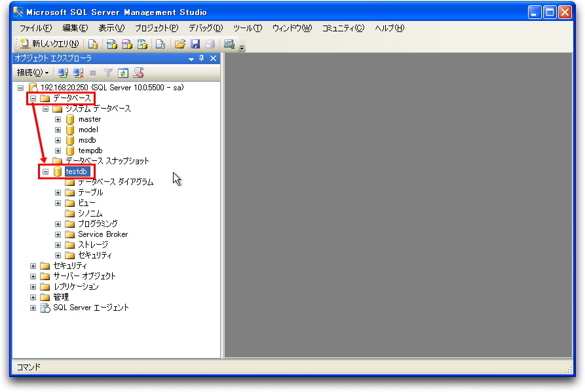Collapse the データベース folder node
The width and height of the screenshot is (585, 392).
pyautogui.click(x=33, y=98)
